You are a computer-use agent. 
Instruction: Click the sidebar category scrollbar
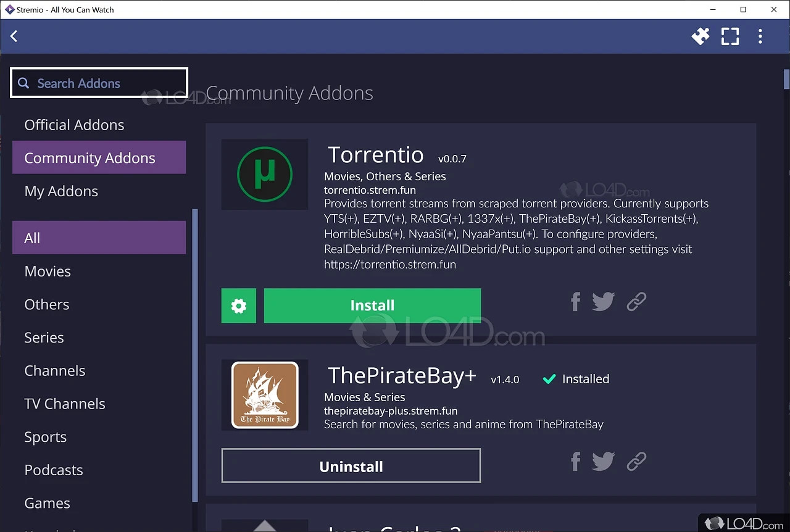pyautogui.click(x=195, y=355)
